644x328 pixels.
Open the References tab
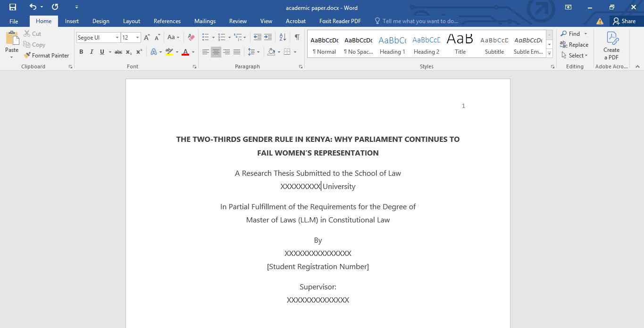[167, 21]
